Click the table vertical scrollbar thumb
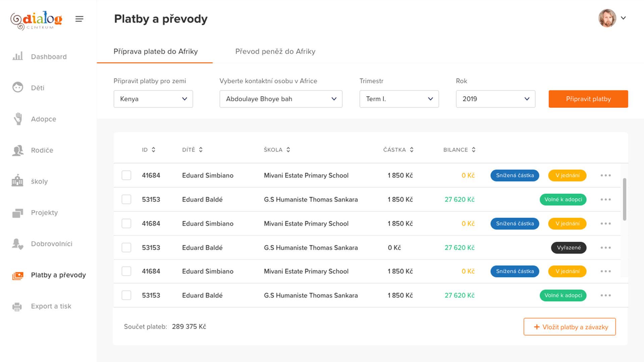Image resolution: width=644 pixels, height=362 pixels. [x=625, y=199]
